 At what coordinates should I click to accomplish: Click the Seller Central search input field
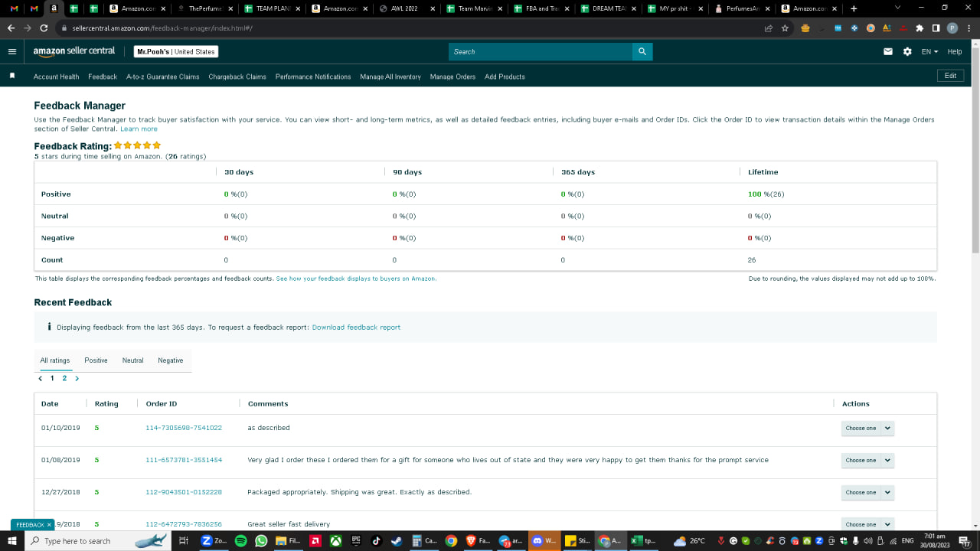point(541,51)
